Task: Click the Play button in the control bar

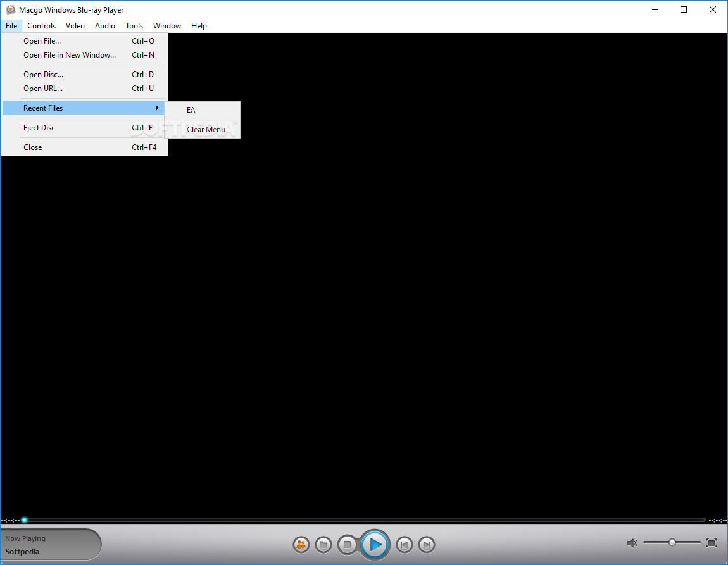Action: (375, 544)
